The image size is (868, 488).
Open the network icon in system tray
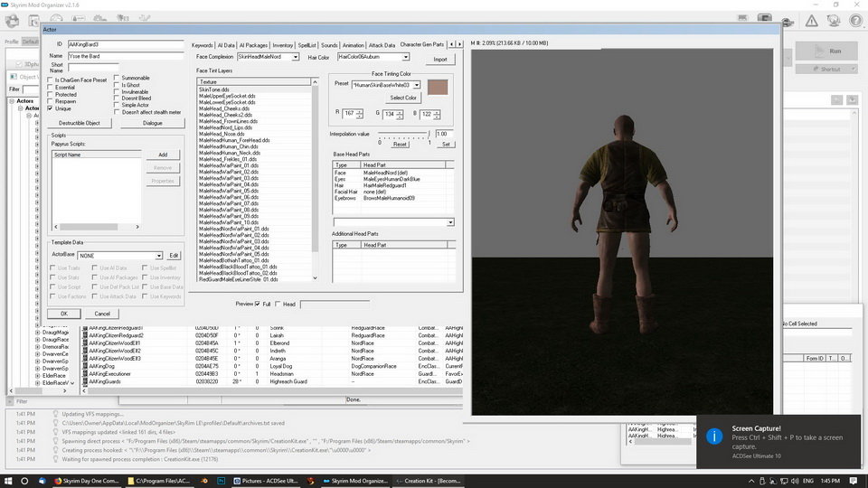point(784,481)
